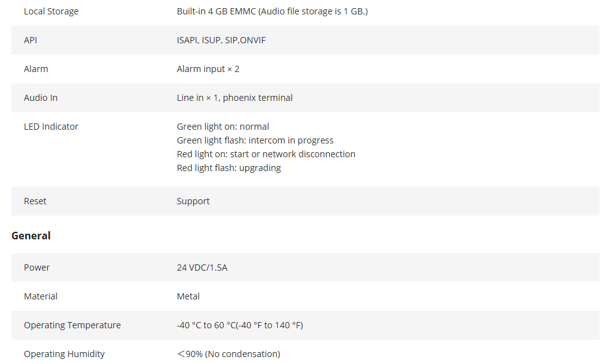
Task: Click Green light flash: intercom in progress
Action: click(255, 140)
